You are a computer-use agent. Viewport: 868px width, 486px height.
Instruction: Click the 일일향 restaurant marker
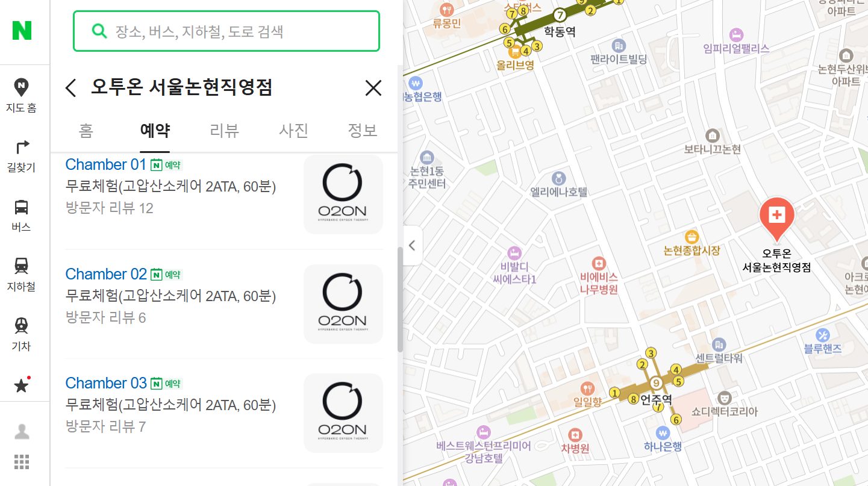(587, 388)
